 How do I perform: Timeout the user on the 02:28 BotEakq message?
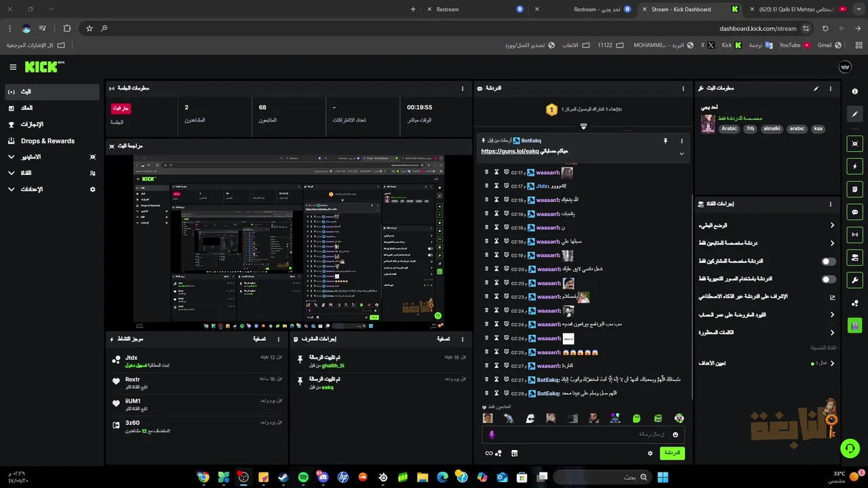[496, 393]
